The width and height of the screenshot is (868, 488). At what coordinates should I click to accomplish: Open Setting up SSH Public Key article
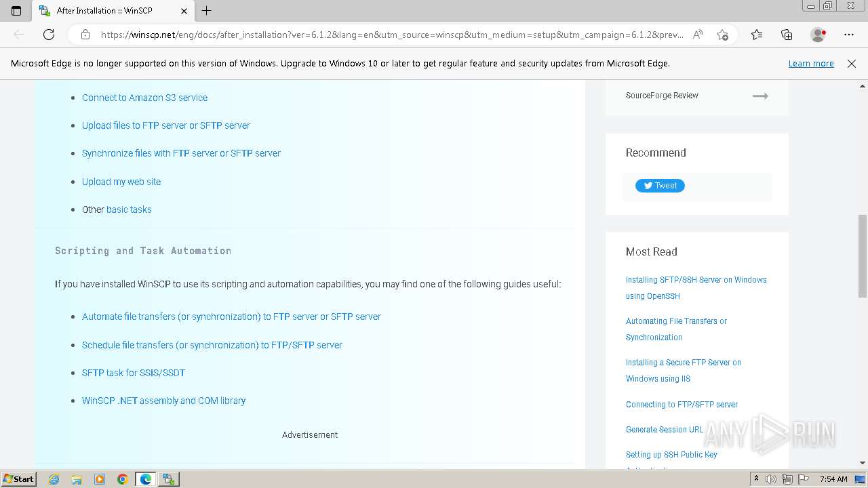click(671, 455)
